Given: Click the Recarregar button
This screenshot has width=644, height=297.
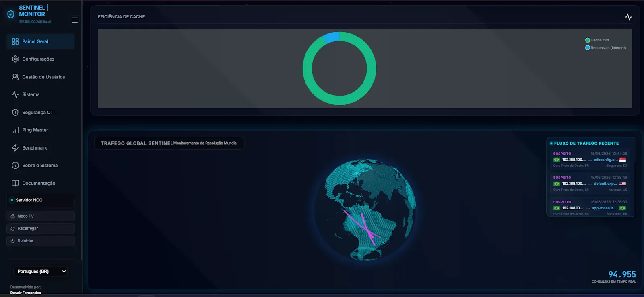Looking at the screenshot, I should (x=41, y=228).
